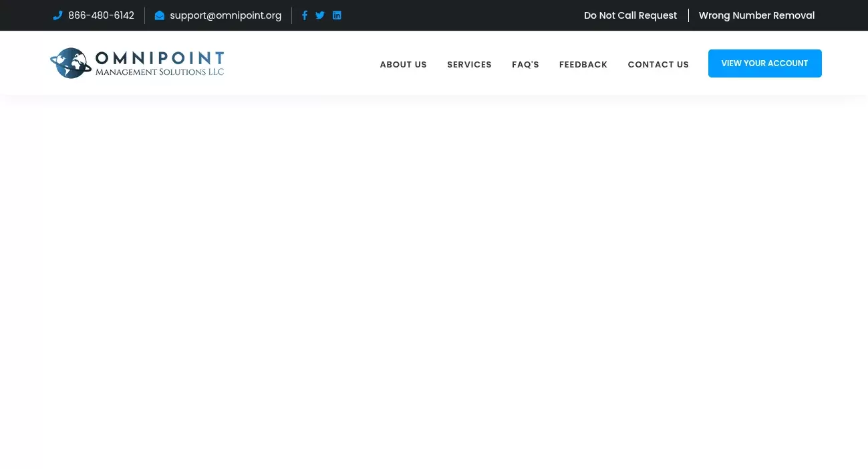Click the envelope email icon
The height and width of the screenshot is (469, 868).
point(160,15)
